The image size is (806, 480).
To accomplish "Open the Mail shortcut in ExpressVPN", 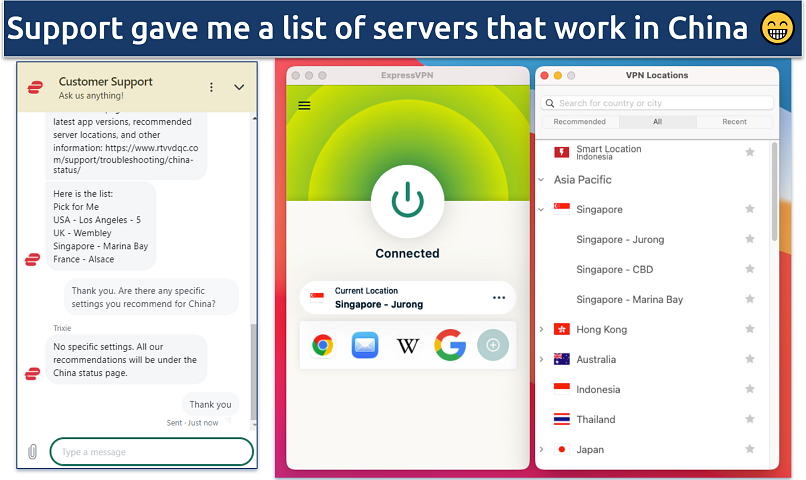I will 365,345.
